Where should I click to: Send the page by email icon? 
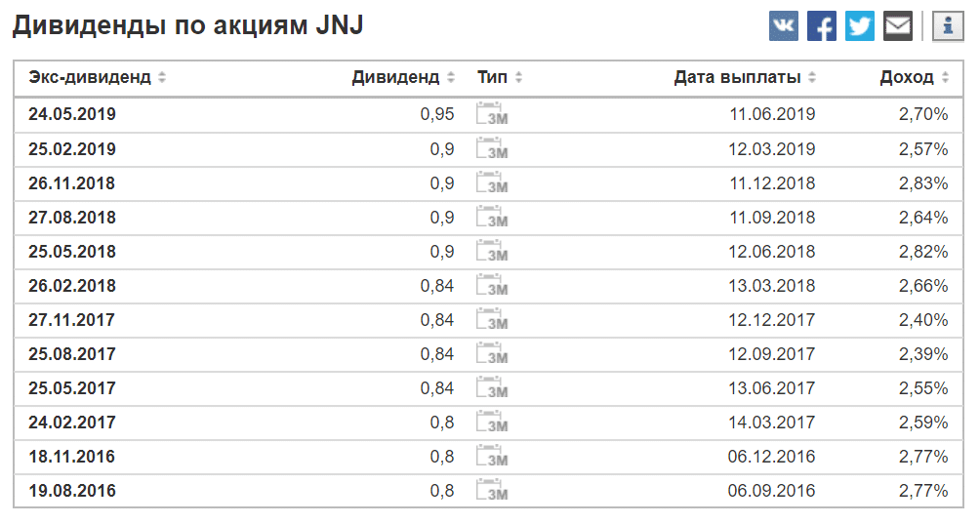(897, 26)
